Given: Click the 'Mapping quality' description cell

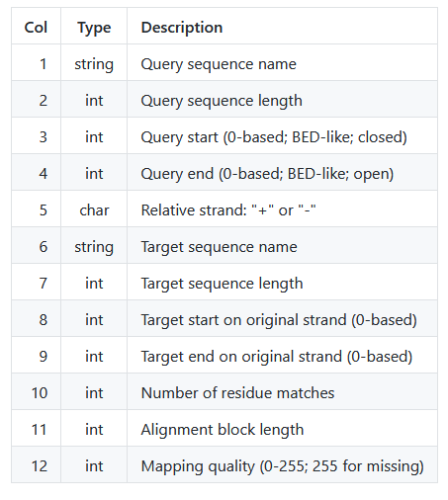Looking at the screenshot, I should (x=282, y=464).
